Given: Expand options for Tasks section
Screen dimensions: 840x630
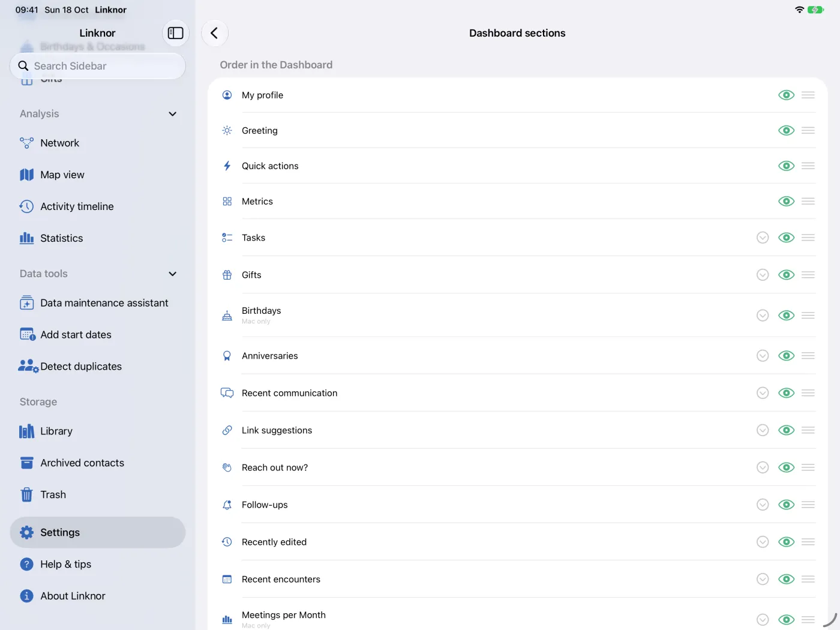Looking at the screenshot, I should [763, 238].
